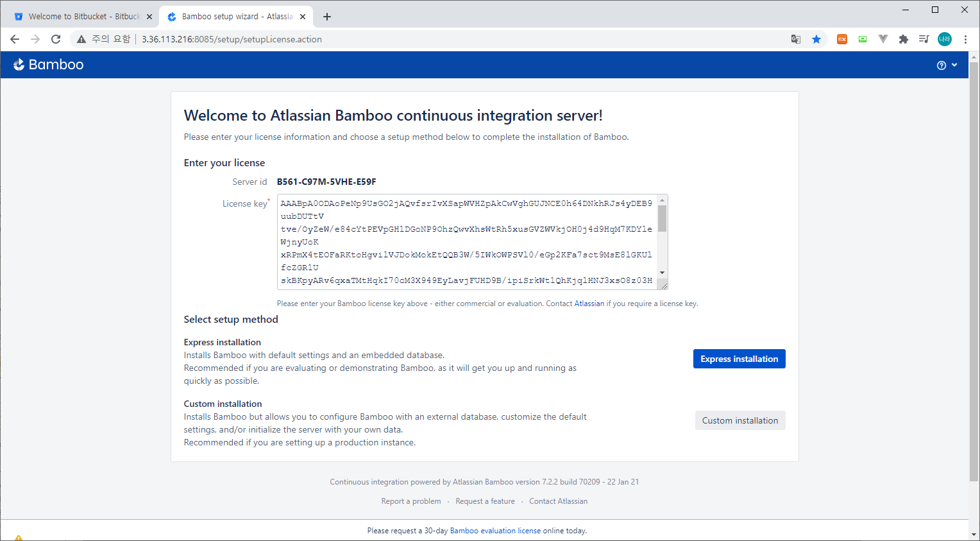Open the green extension icon

[863, 39]
